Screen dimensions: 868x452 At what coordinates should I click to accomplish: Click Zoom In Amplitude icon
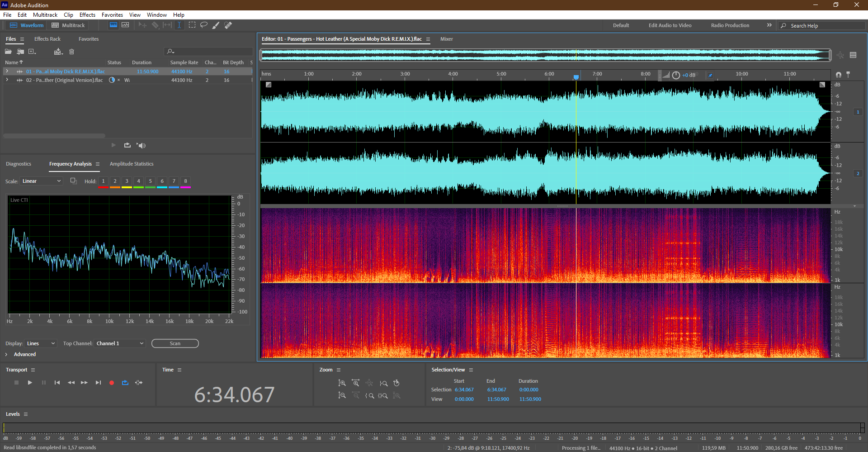[342, 383]
